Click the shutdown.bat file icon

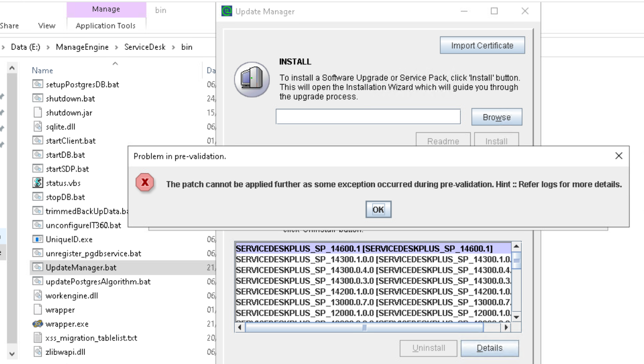click(x=38, y=98)
